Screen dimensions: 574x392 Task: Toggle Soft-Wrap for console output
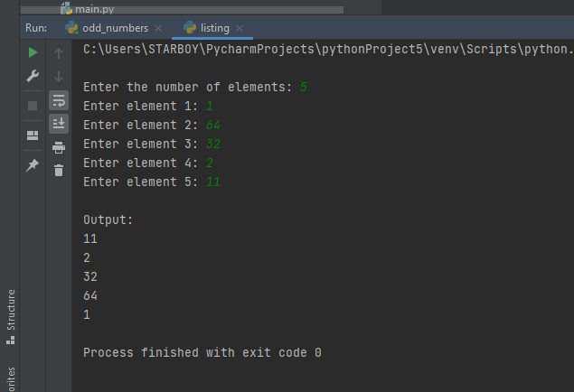pyautogui.click(x=59, y=99)
